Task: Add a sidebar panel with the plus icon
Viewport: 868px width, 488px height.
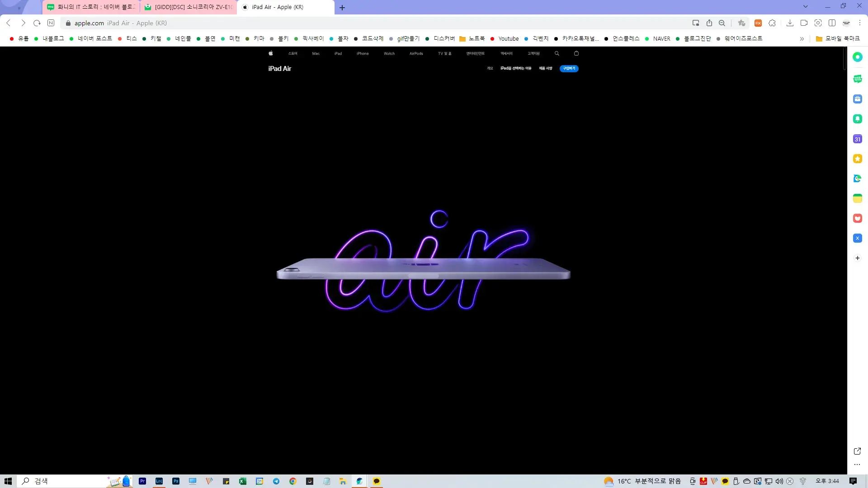Action: (857, 258)
